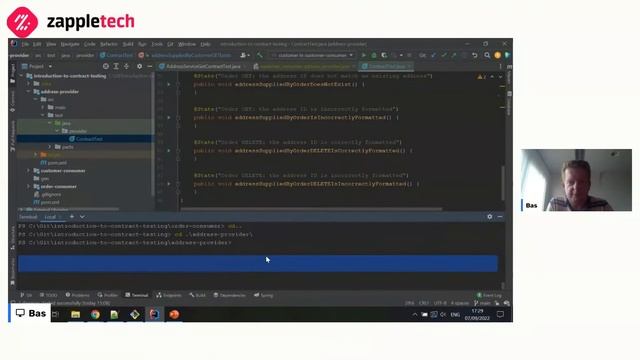Click Run with Coverage icon
Image resolution: width=640 pixels, height=360 pixels.
point(384,55)
